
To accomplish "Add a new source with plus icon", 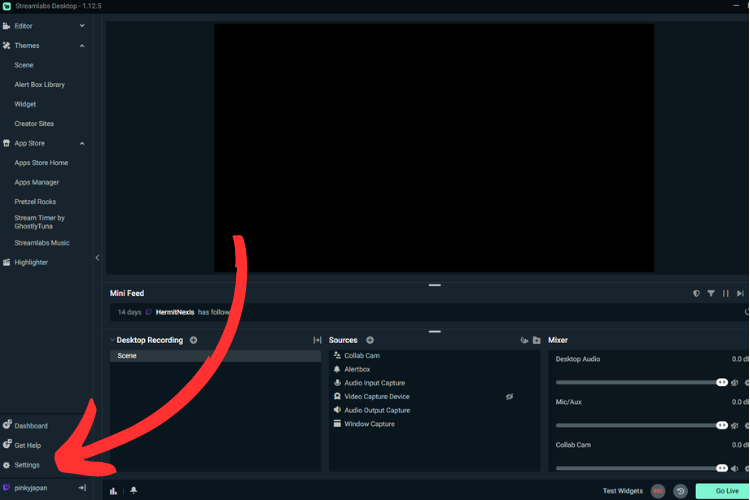I will (x=370, y=340).
